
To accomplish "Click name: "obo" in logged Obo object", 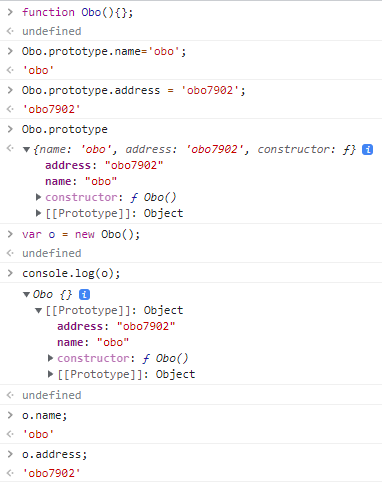I will pyautogui.click(x=93, y=342).
